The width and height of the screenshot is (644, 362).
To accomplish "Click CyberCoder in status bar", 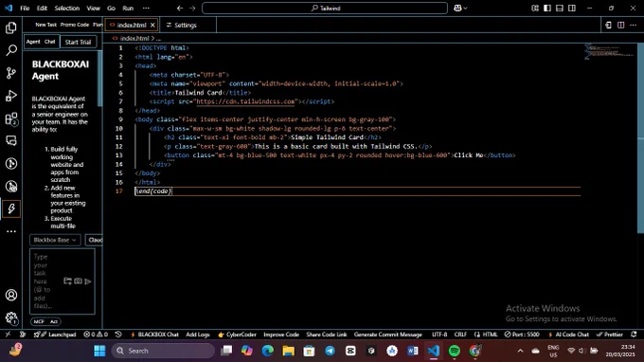I will pos(237,335).
